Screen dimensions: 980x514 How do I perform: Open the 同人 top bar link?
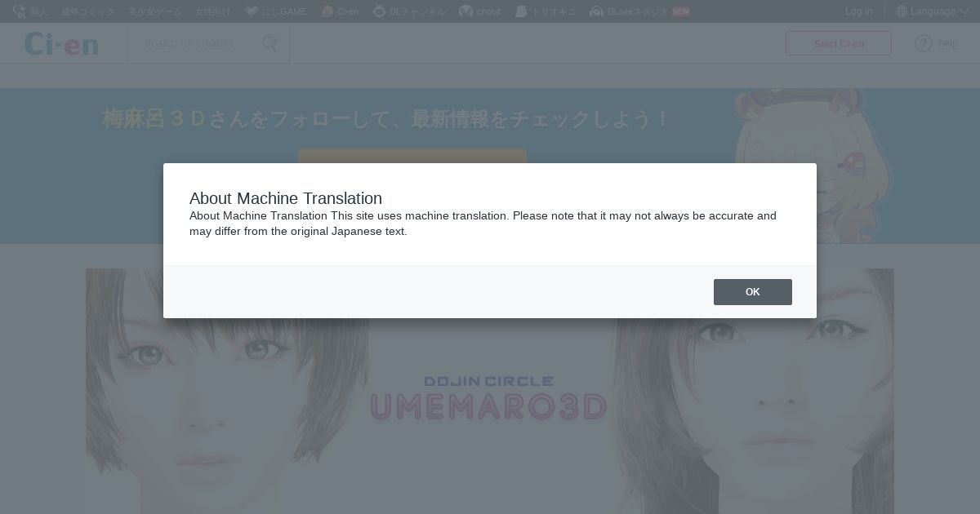(x=38, y=11)
